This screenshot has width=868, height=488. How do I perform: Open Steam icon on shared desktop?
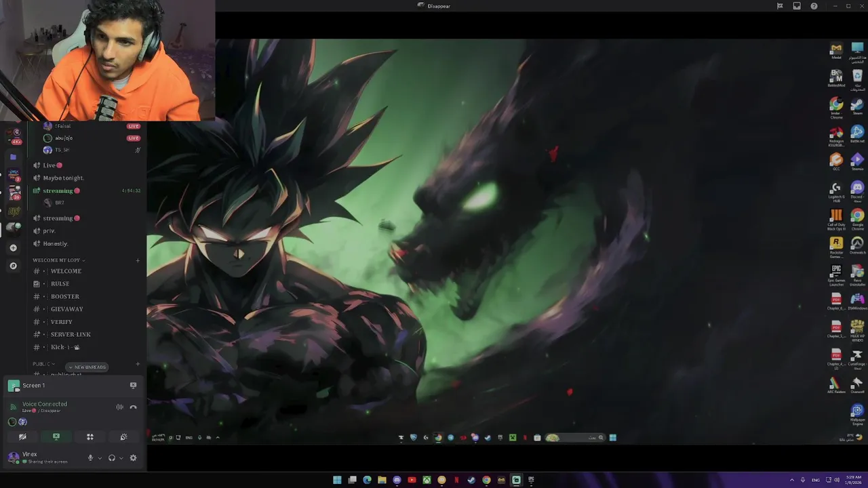coord(857,106)
